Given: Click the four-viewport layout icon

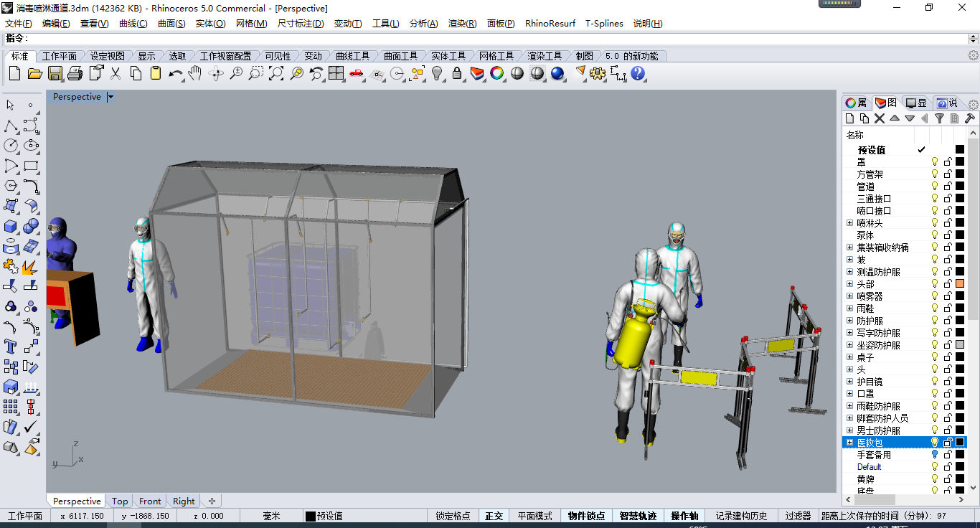Looking at the screenshot, I should pyautogui.click(x=336, y=73).
